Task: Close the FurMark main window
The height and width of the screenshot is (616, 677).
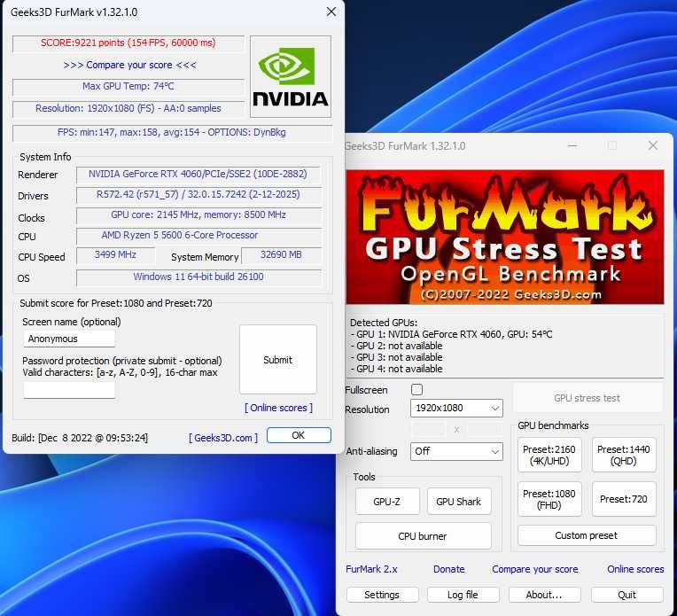Action: (653, 146)
